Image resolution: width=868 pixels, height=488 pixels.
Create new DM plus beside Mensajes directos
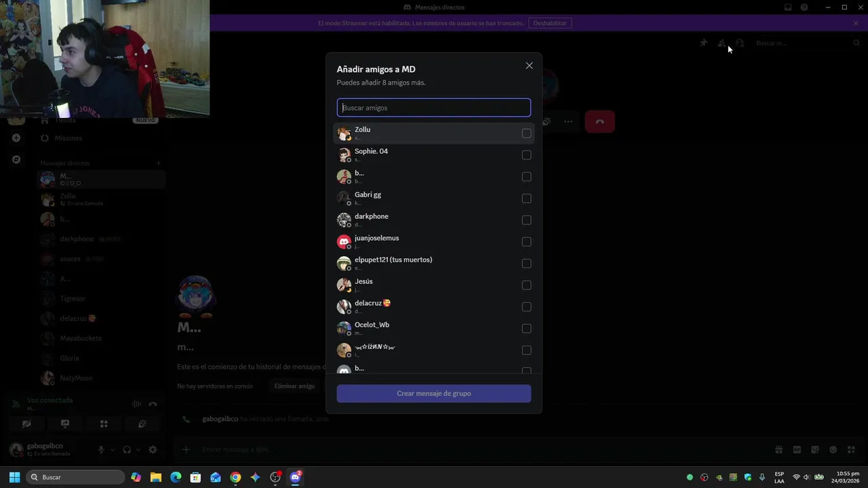159,163
